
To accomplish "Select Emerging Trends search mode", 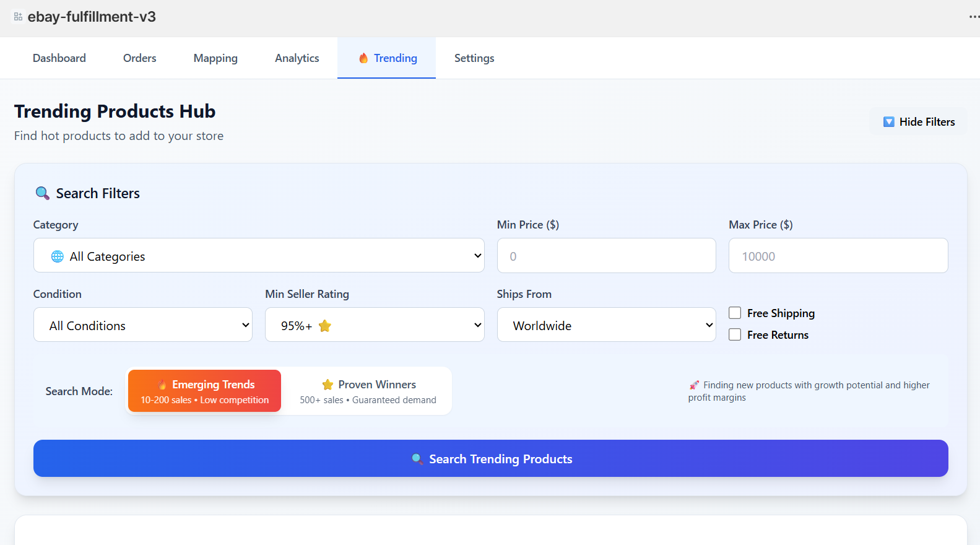I will tap(204, 391).
